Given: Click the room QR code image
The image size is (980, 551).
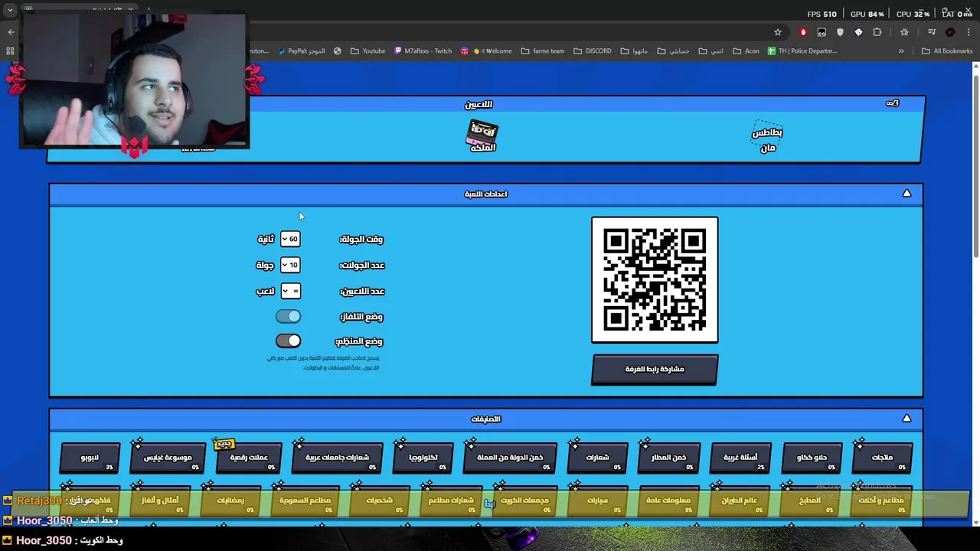Looking at the screenshot, I should 655,280.
